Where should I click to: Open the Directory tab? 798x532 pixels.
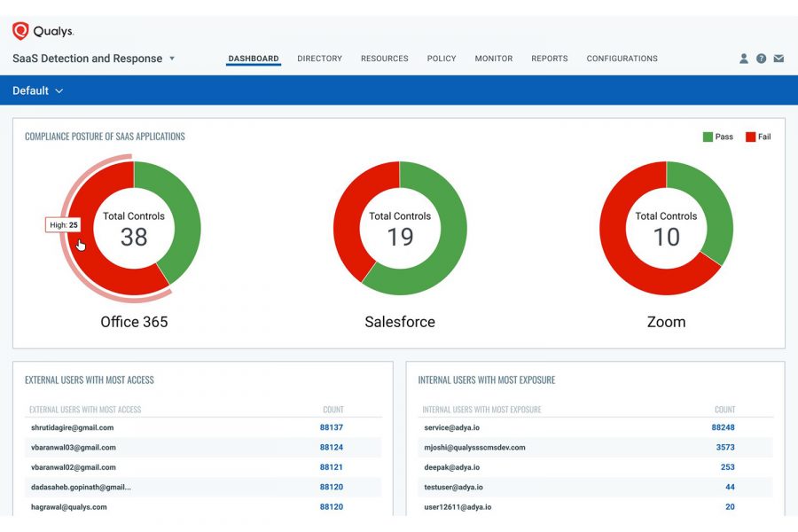tap(319, 59)
